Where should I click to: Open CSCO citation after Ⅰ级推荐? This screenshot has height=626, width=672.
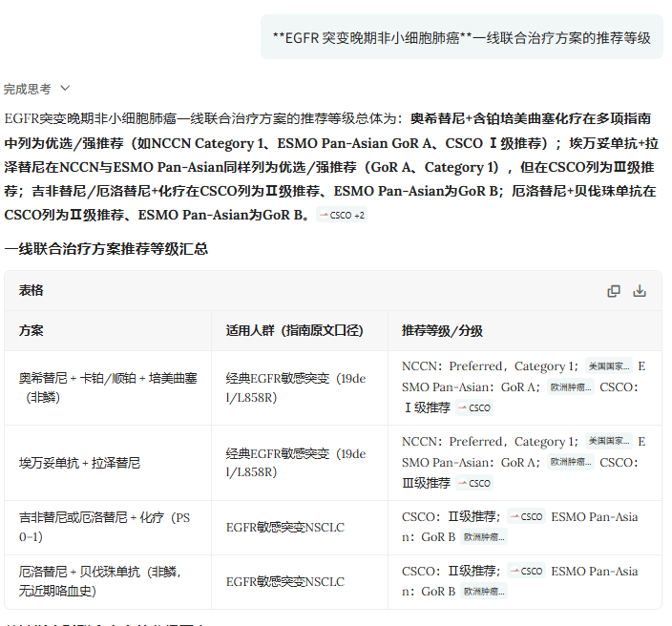pyautogui.click(x=474, y=407)
